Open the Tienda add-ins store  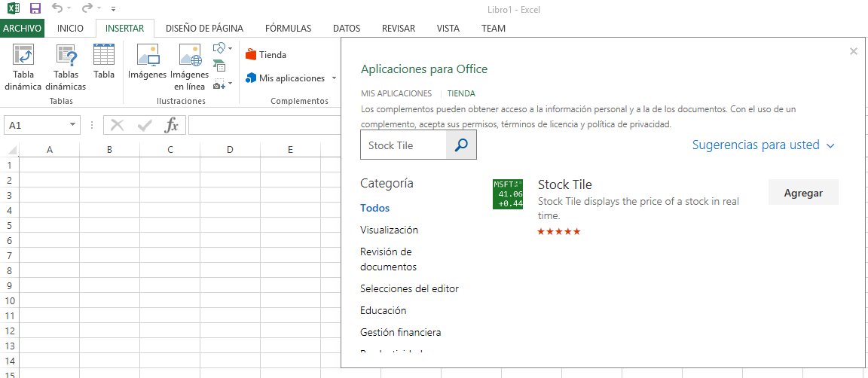click(x=266, y=55)
